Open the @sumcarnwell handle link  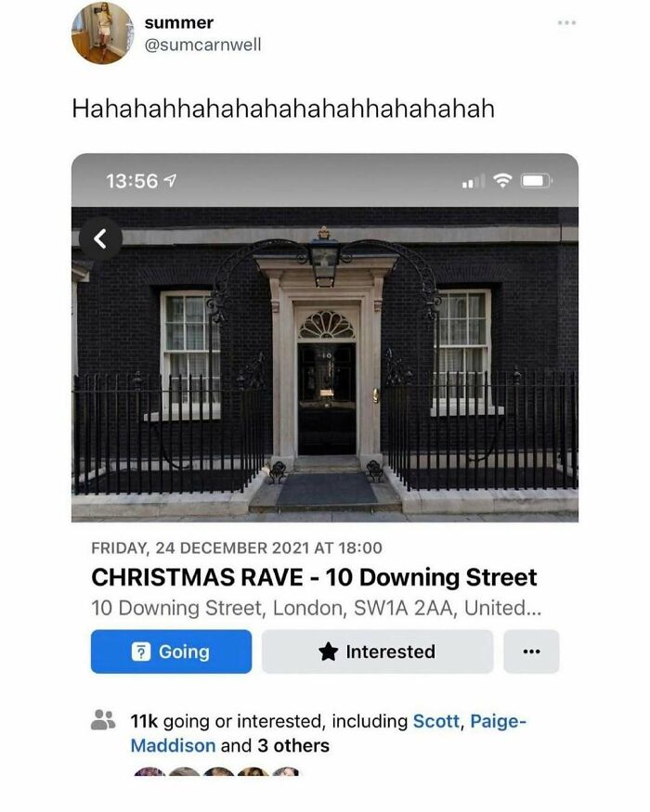point(202,45)
